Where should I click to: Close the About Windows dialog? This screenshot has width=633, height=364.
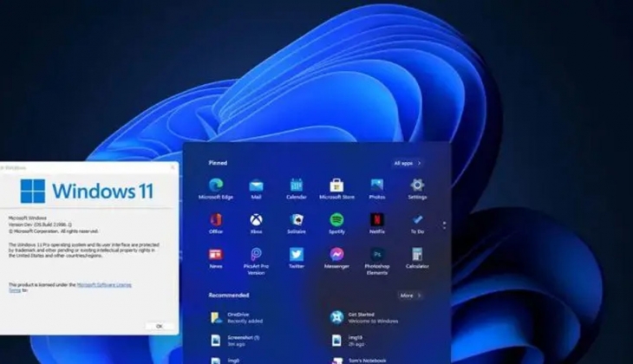[x=173, y=167]
